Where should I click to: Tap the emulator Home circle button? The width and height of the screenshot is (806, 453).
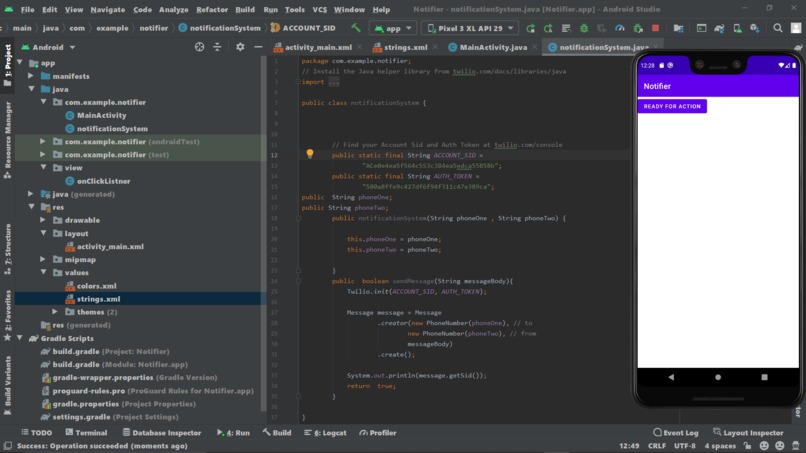click(718, 377)
